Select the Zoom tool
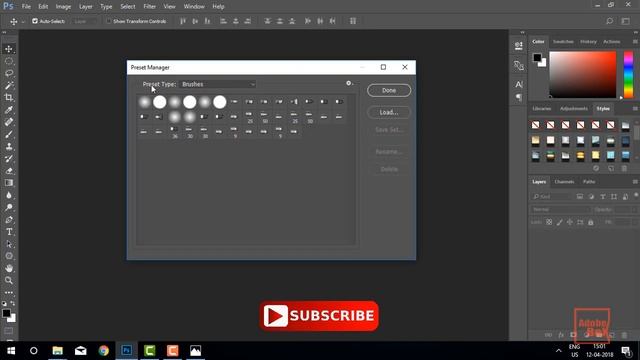Screen dimensions: 640x360 (x=9, y=280)
